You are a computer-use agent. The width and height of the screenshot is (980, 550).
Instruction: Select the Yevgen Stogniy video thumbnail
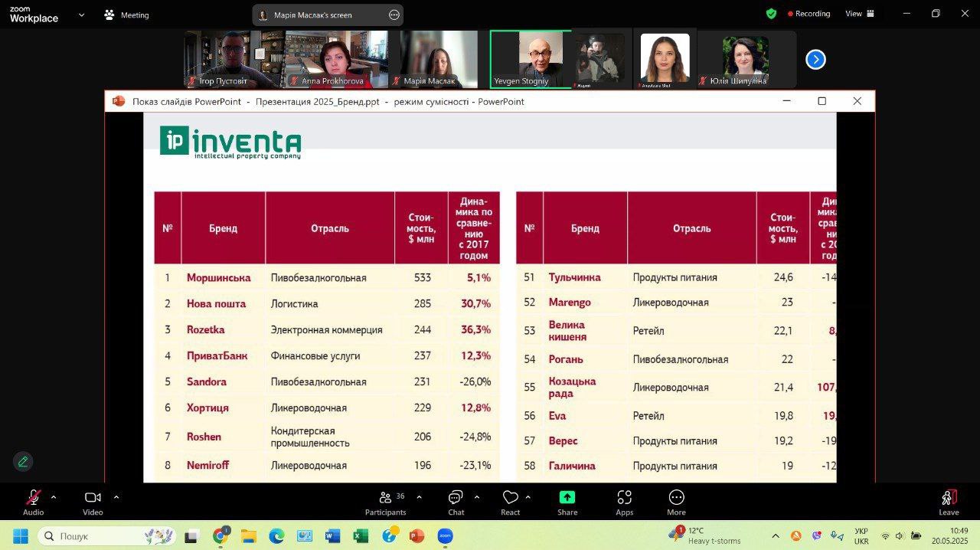click(x=531, y=59)
